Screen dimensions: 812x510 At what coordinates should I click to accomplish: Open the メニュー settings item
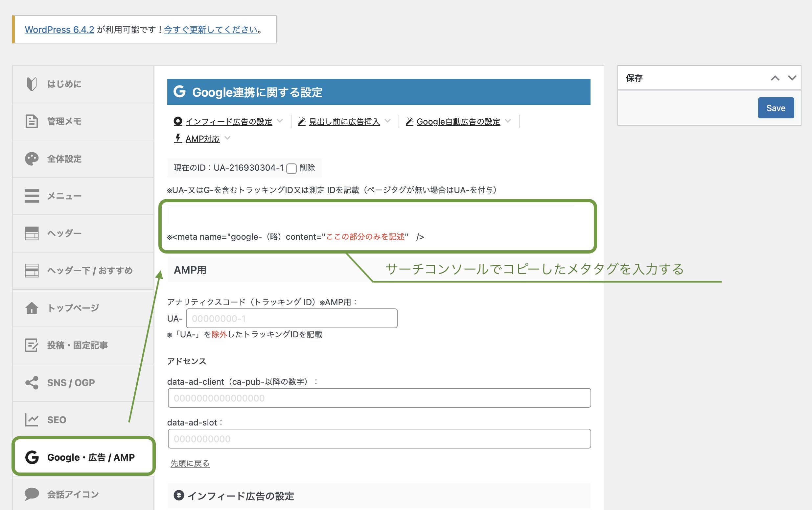coord(83,196)
